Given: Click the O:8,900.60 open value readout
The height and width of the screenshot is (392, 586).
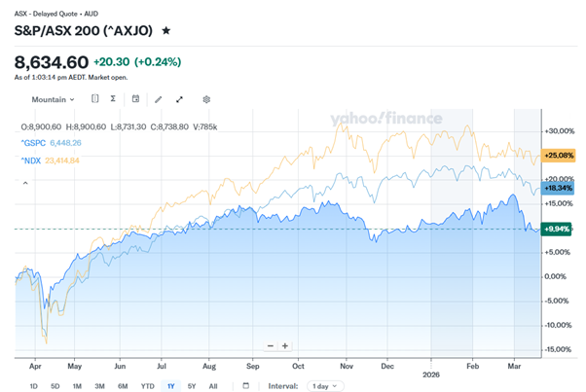Looking at the screenshot, I should [41, 126].
